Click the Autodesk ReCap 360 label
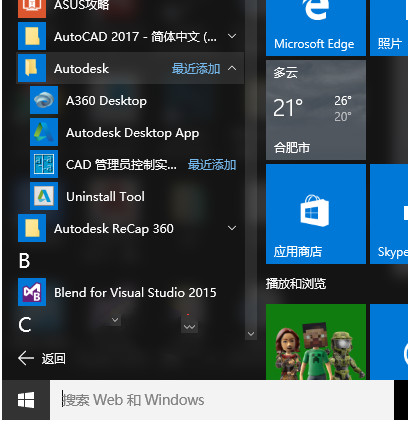408x425 pixels. click(114, 229)
